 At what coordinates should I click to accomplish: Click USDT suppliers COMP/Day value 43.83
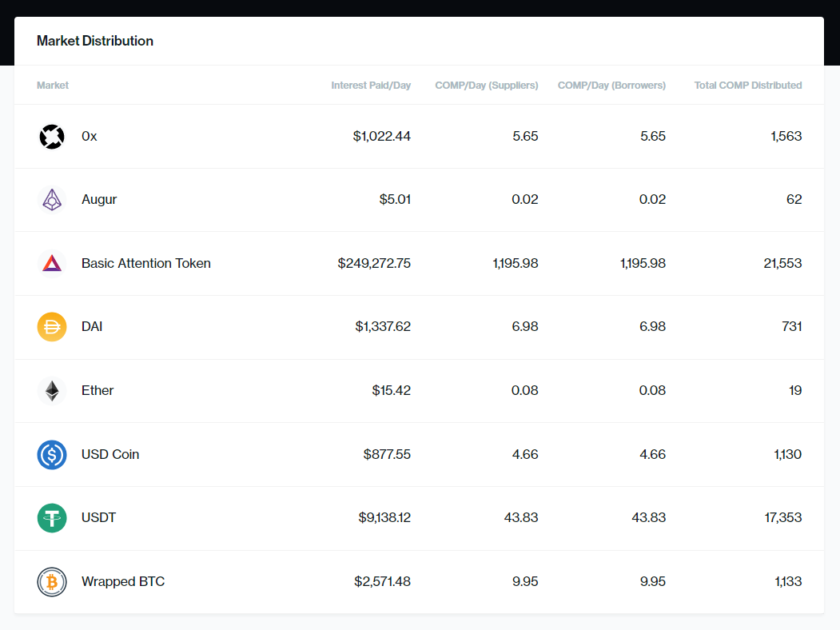click(521, 517)
